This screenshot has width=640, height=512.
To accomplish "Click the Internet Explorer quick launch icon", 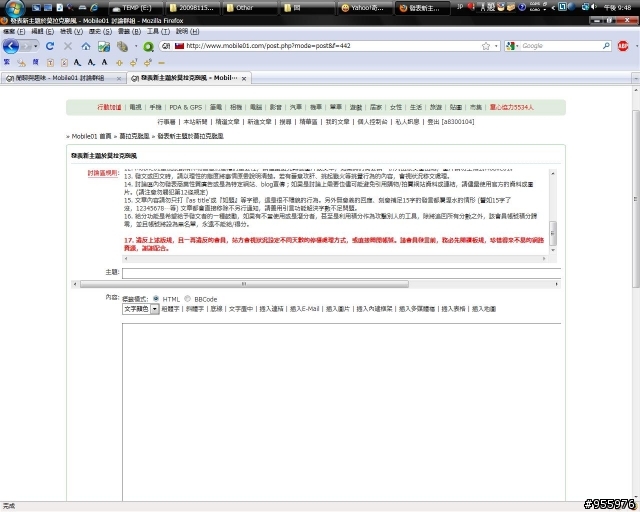I will pyautogui.click(x=94, y=7).
